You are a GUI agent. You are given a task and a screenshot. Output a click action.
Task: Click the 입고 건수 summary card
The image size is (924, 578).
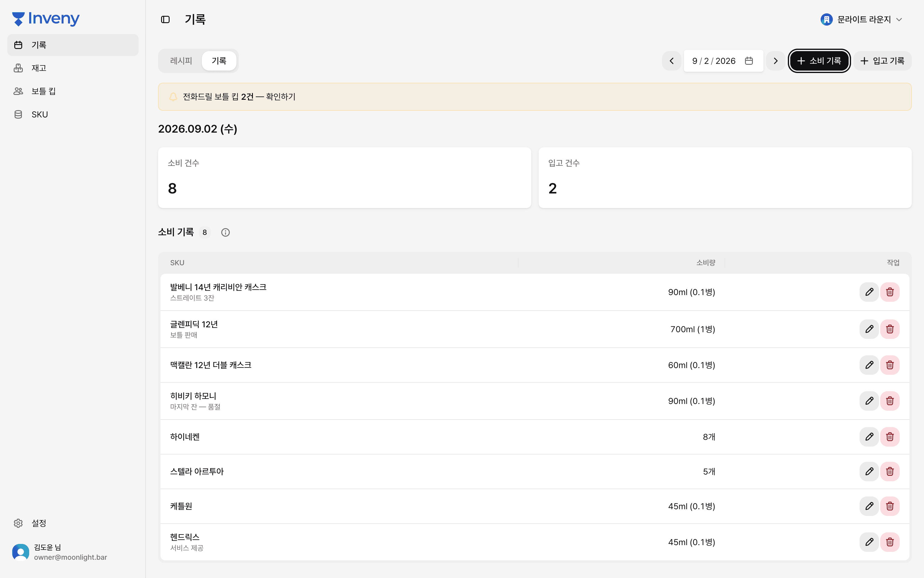coord(725,178)
